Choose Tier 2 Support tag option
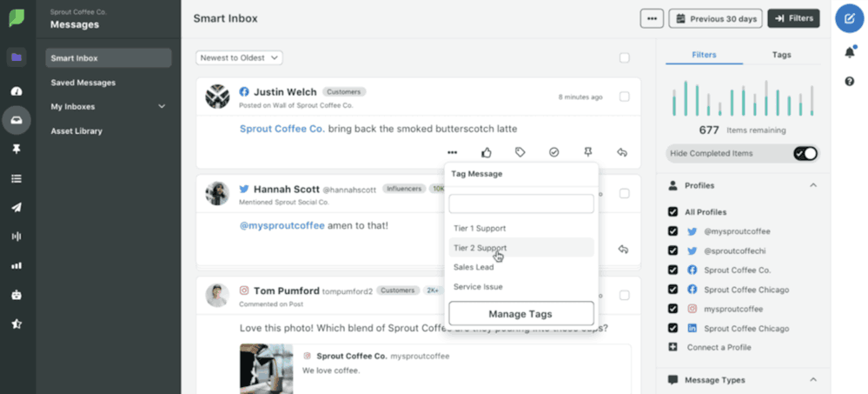 click(x=480, y=248)
